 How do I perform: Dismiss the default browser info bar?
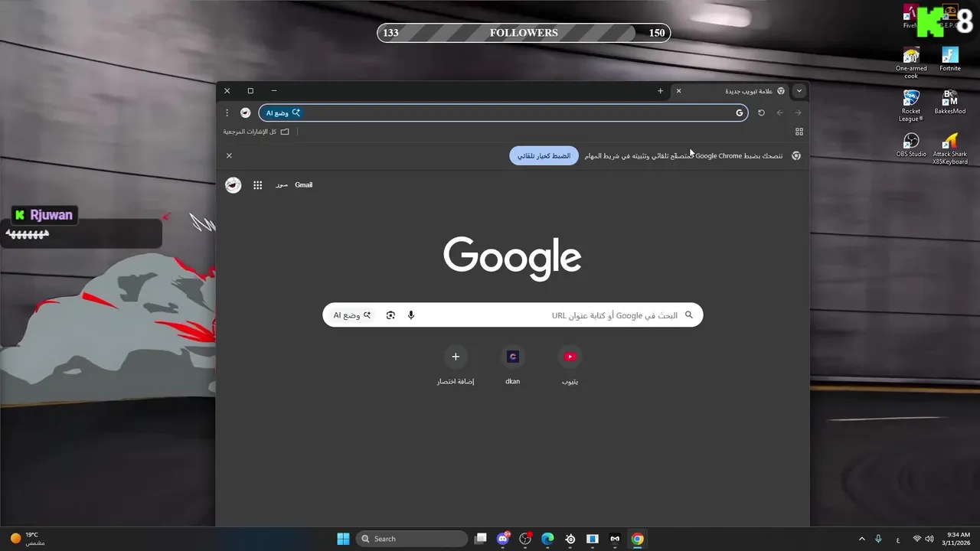[229, 155]
